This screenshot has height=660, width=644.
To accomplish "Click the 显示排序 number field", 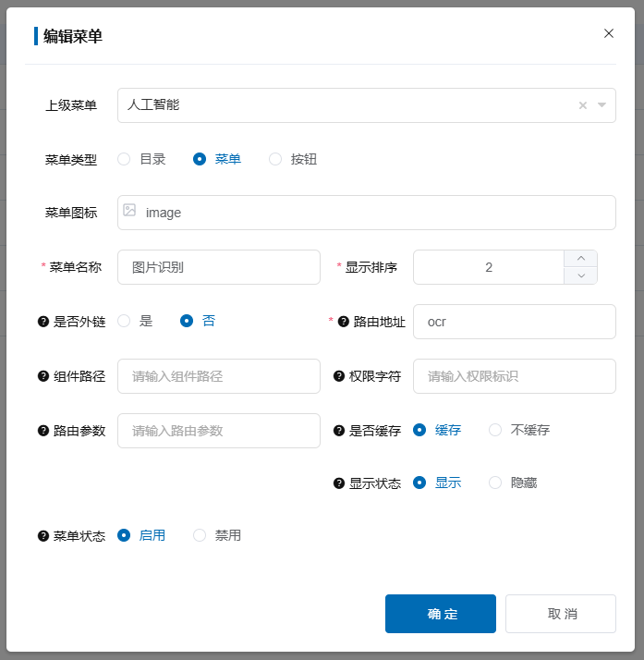I will [x=489, y=267].
